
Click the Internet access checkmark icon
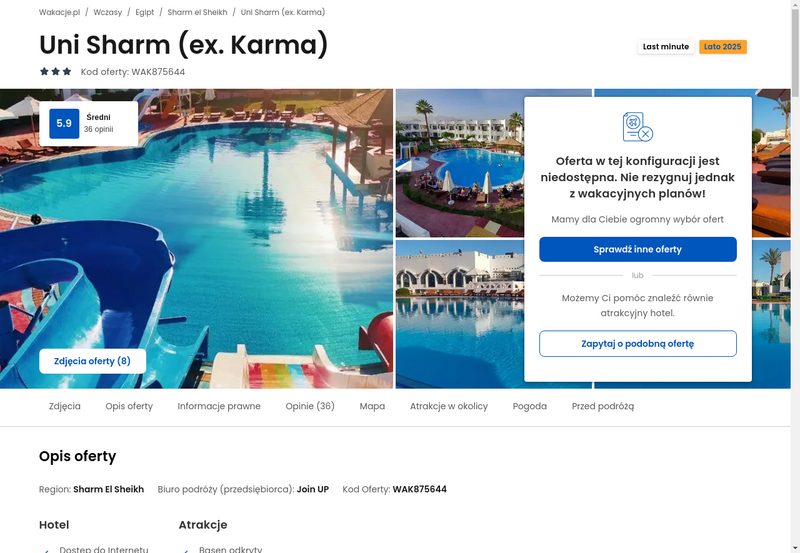pos(46,550)
